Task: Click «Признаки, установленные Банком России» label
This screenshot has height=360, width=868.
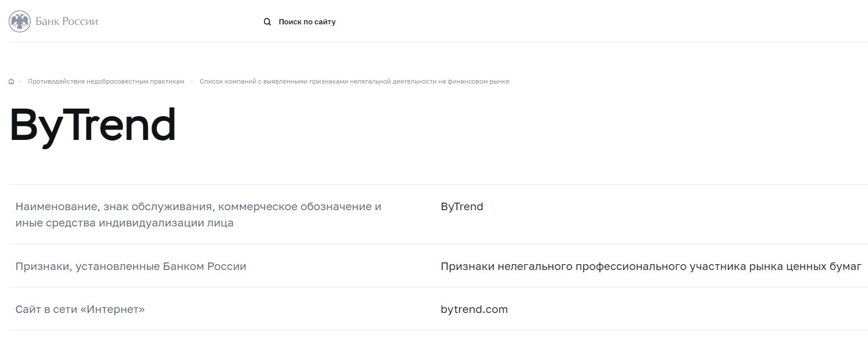Action: [131, 267]
